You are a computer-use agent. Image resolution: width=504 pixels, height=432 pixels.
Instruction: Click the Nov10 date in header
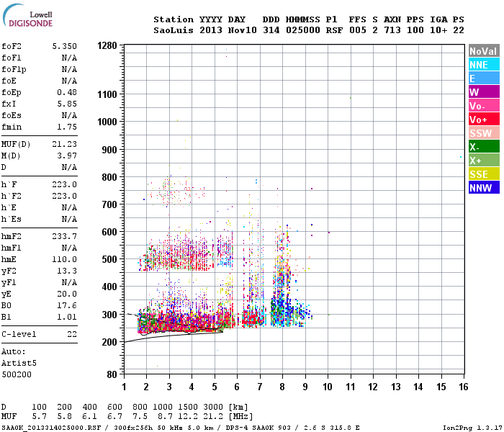click(243, 30)
